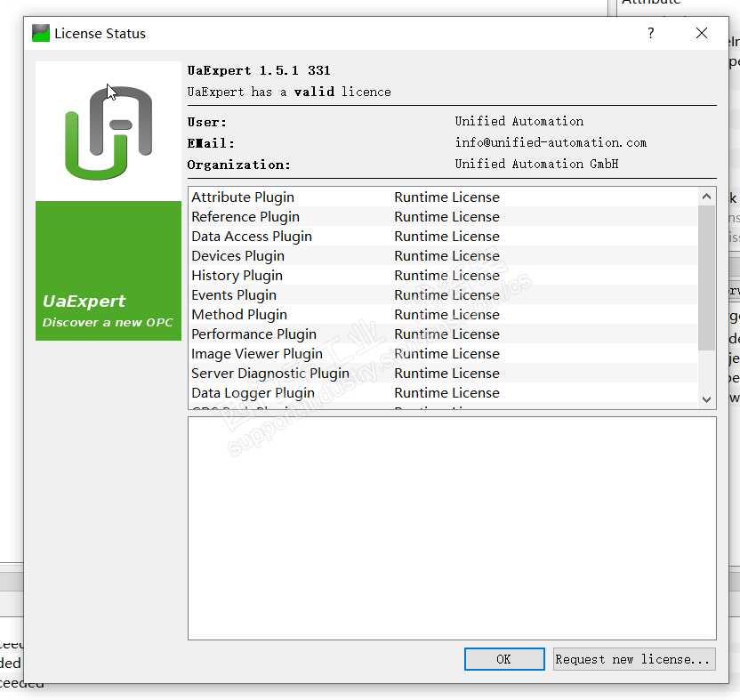Click the scroll down arrow of plugin list
Image resolution: width=740 pixels, height=700 pixels.
click(x=706, y=399)
